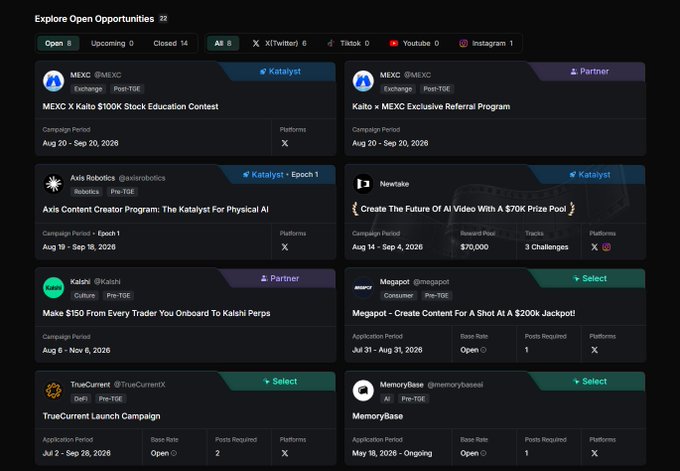
Task: Click the DeFi tag on TrueCurrent card
Action: coord(81,399)
